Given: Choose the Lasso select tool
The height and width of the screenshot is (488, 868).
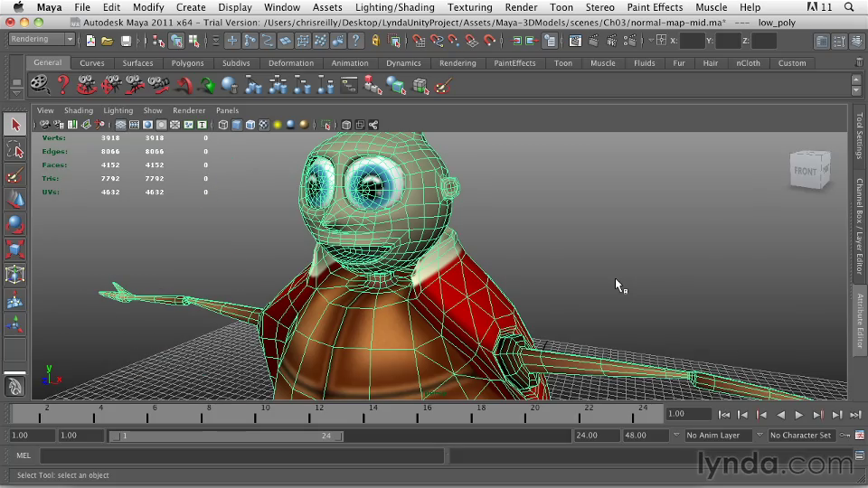Looking at the screenshot, I should (15, 150).
